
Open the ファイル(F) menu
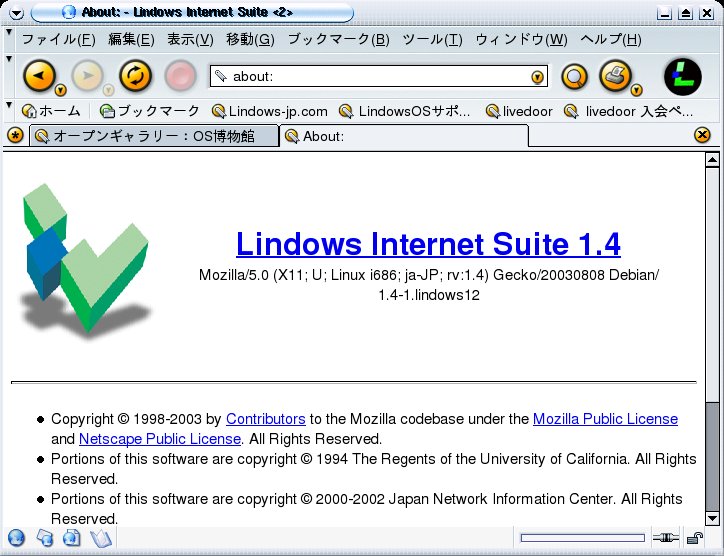pyautogui.click(x=59, y=40)
